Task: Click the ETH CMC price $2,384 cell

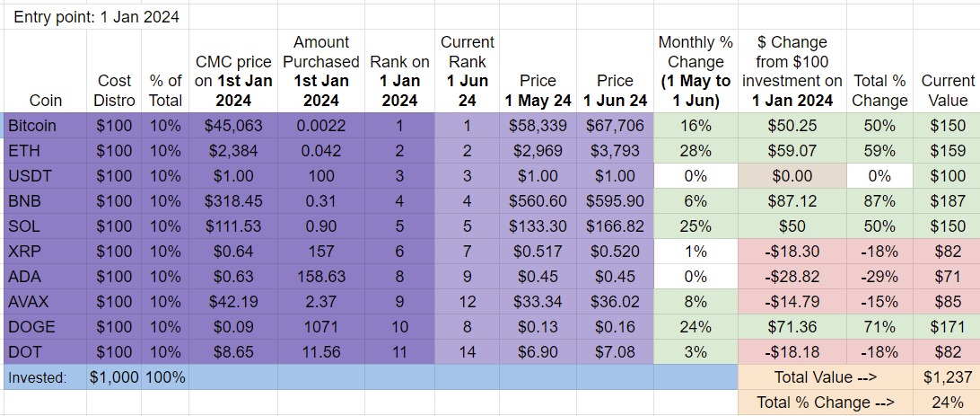Action: click(x=233, y=151)
